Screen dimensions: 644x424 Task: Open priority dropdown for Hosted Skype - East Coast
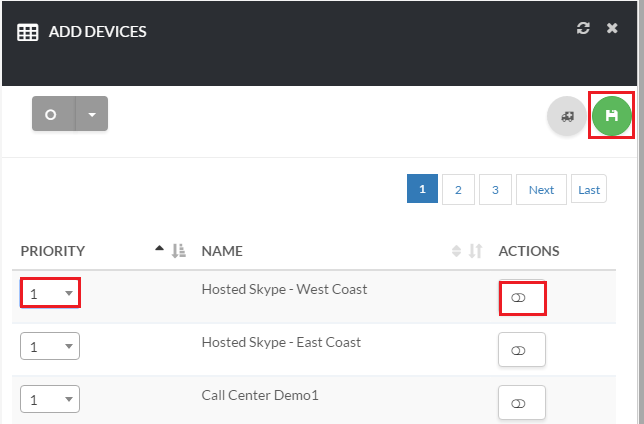click(50, 346)
